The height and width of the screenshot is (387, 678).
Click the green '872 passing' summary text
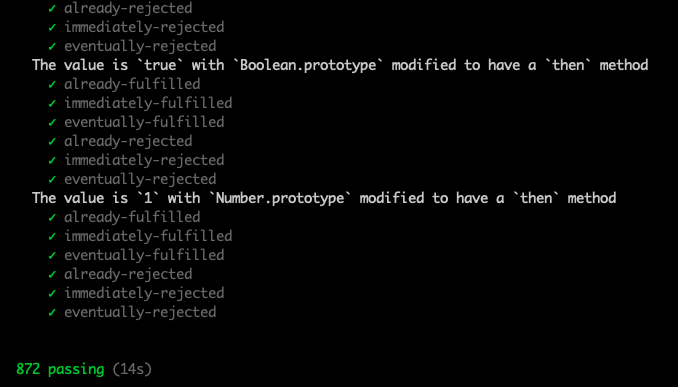(60, 369)
